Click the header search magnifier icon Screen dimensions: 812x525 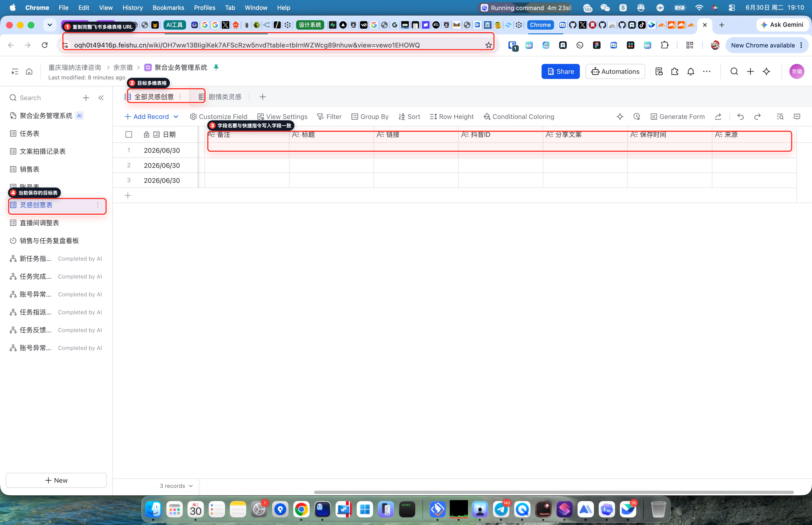click(x=734, y=71)
